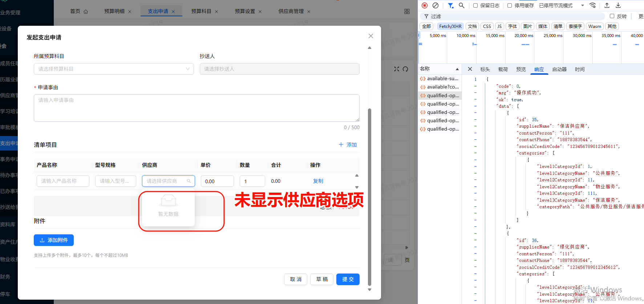Switch to the 预算科目 tab

(x=201, y=11)
